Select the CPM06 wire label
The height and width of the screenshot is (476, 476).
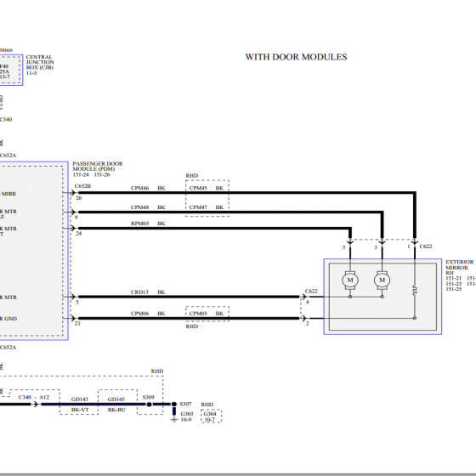click(x=139, y=314)
